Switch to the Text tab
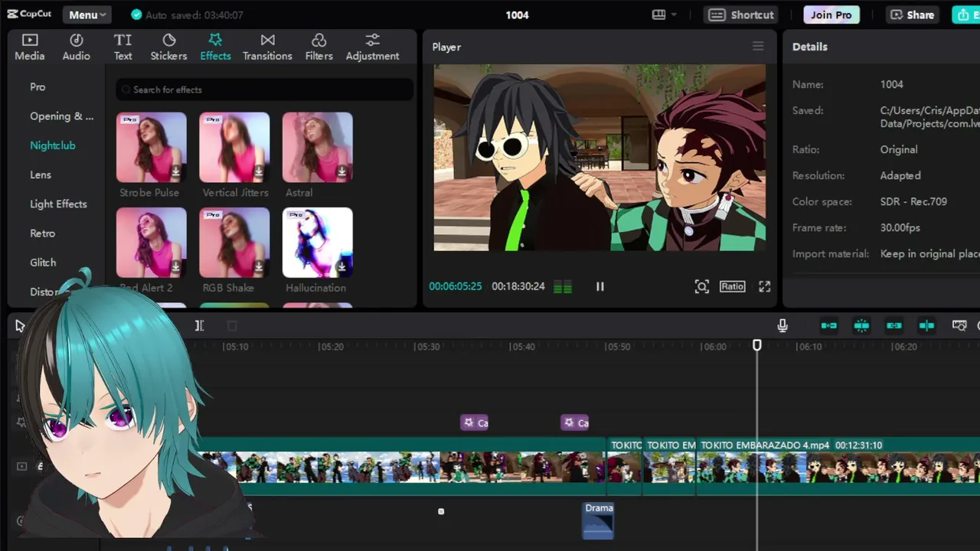Viewport: 980px width, 551px height. (122, 47)
